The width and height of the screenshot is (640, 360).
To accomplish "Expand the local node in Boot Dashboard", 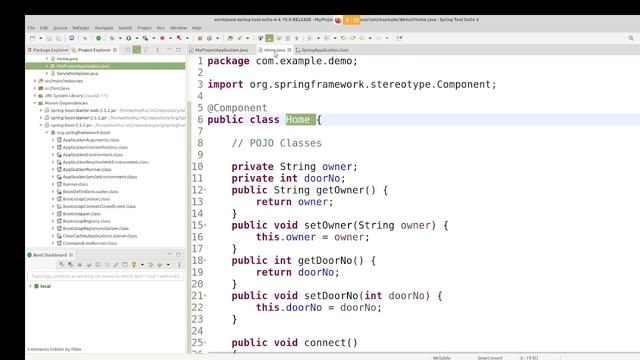I will (31, 286).
